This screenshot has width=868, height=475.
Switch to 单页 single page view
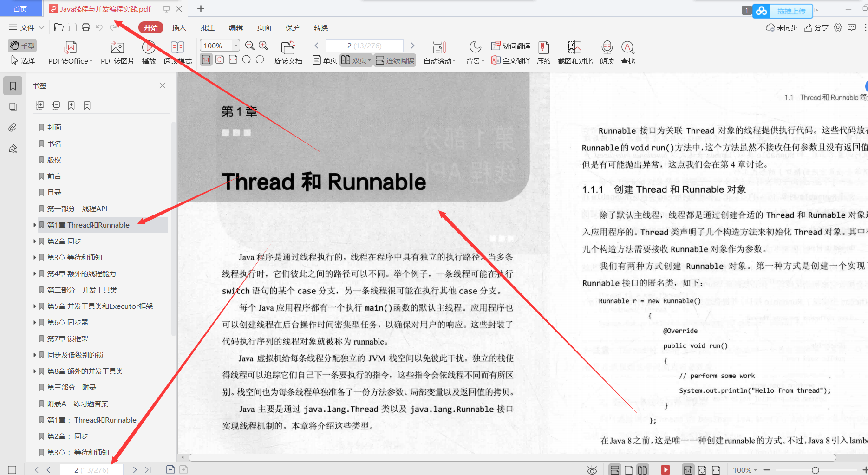point(325,60)
